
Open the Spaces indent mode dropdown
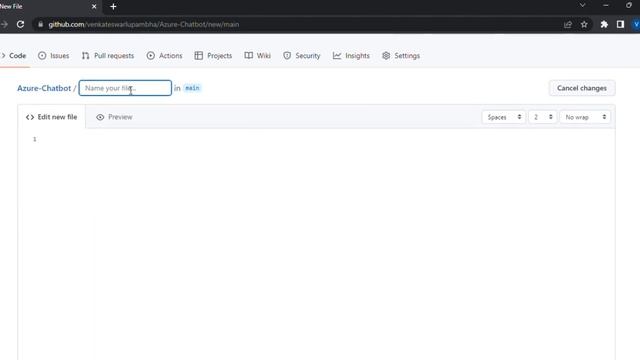(x=504, y=117)
